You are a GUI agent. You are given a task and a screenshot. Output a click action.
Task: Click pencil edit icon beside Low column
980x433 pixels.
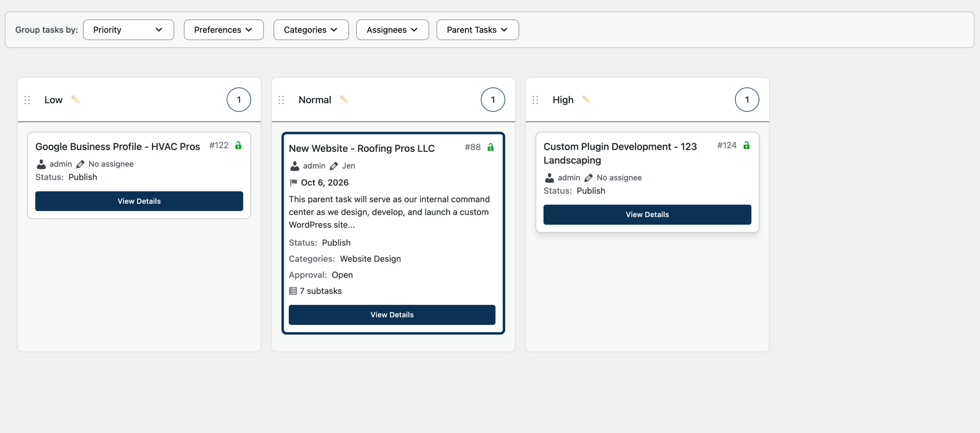pos(75,100)
